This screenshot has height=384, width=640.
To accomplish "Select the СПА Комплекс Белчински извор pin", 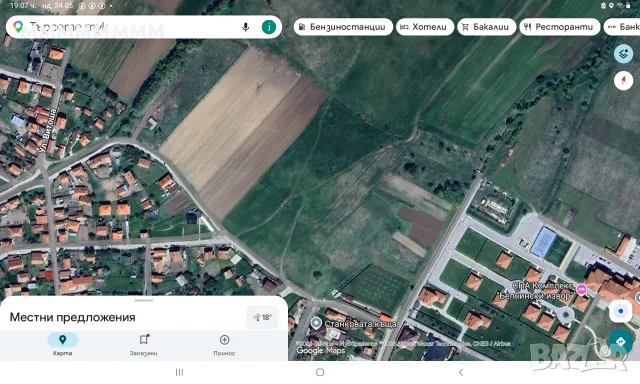I will (x=581, y=290).
